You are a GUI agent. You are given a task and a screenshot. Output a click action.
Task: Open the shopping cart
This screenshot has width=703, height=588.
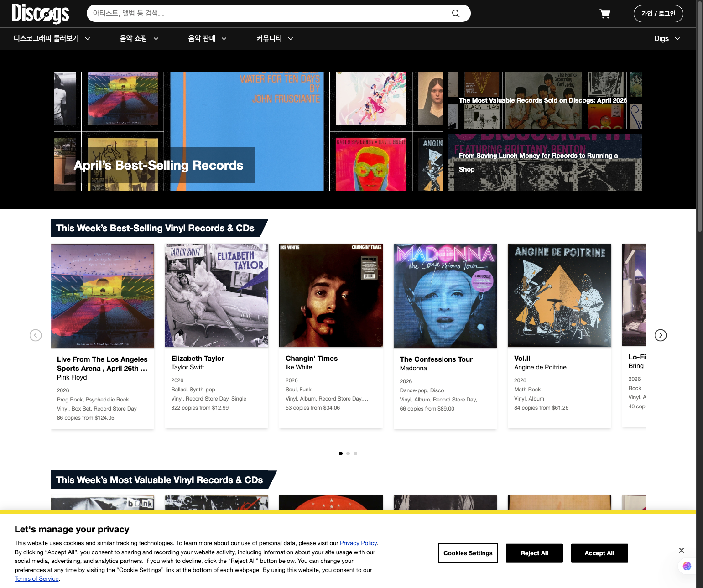(605, 14)
